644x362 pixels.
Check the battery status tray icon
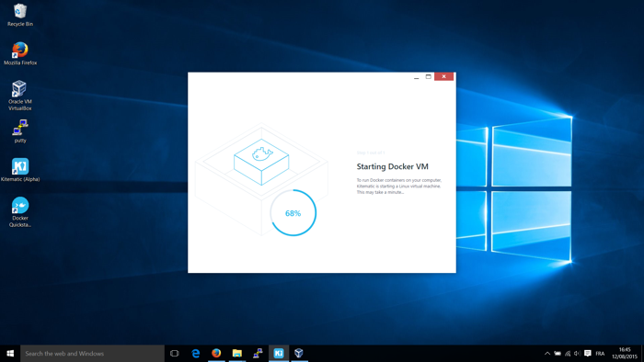click(x=558, y=354)
